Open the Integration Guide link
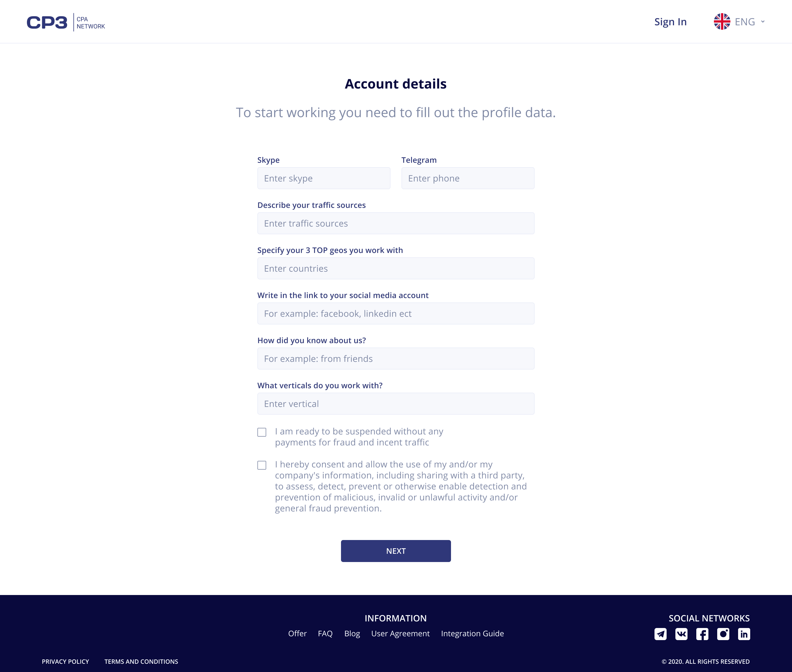 click(472, 634)
